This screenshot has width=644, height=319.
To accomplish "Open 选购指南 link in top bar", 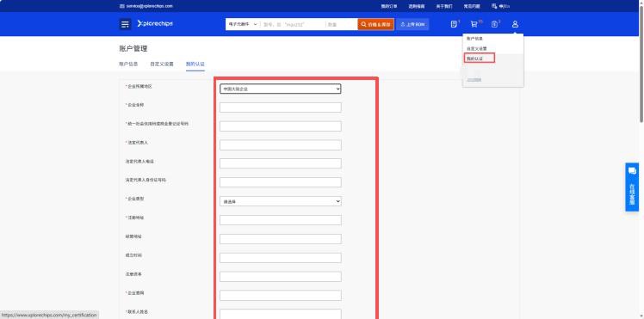I will 417,6.
